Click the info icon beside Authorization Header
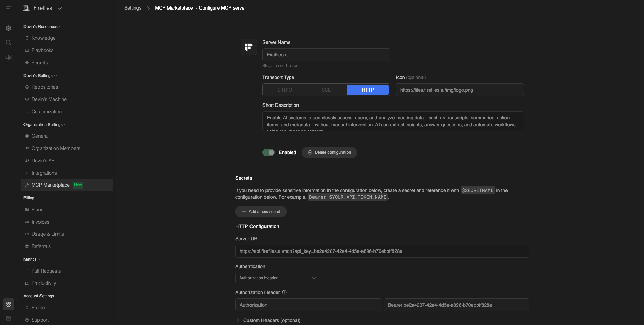Image resolution: width=644 pixels, height=325 pixels. 284,292
